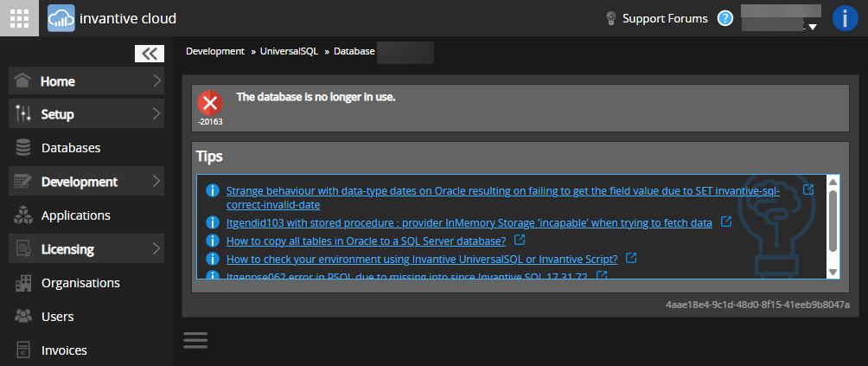Click the blue help question mark icon
The image size is (868, 366).
coord(725,18)
